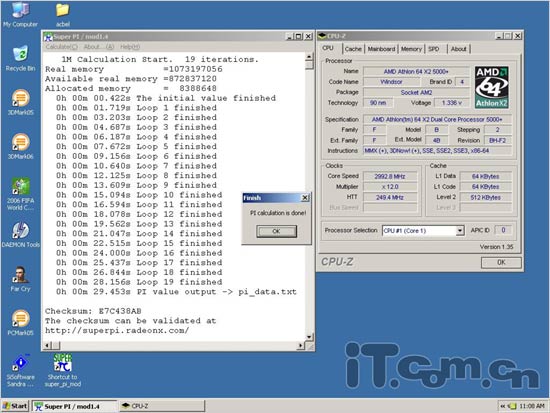Launch the PCMark05 desktop shortcut
Screen dimensions: 550x413
(x=20, y=323)
